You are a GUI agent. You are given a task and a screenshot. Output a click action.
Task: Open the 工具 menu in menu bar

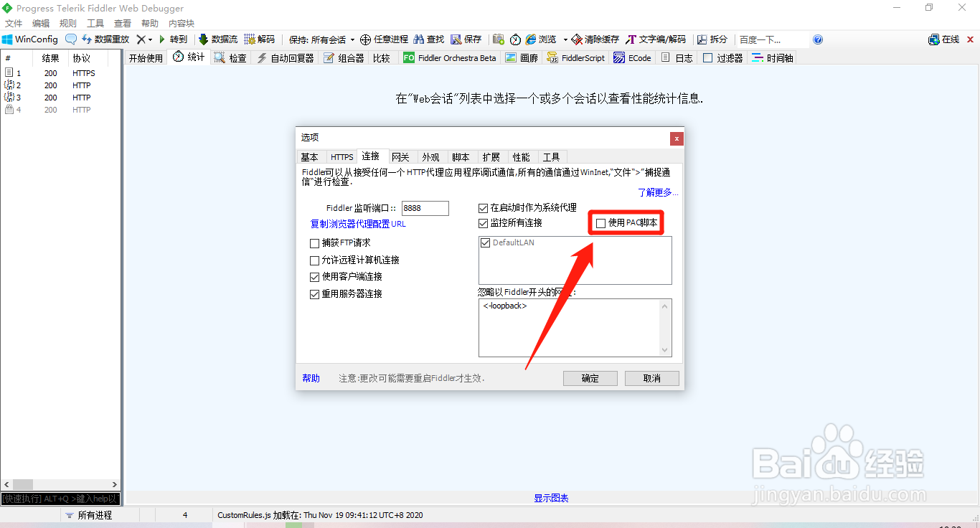click(95, 23)
